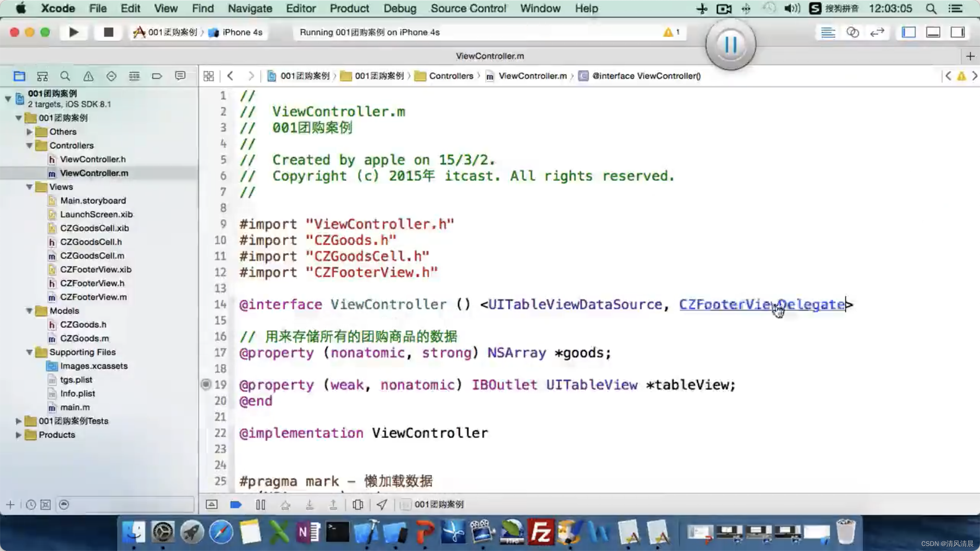This screenshot has height=551, width=980.
Task: Collapse the Views group
Action: pyautogui.click(x=29, y=187)
